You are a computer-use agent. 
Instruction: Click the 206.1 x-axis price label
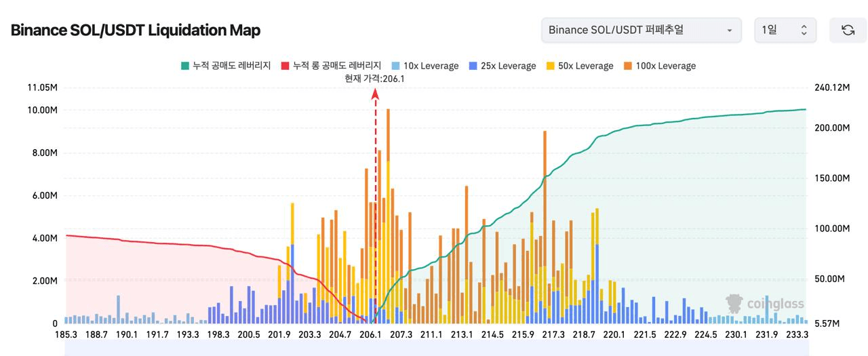(371, 334)
